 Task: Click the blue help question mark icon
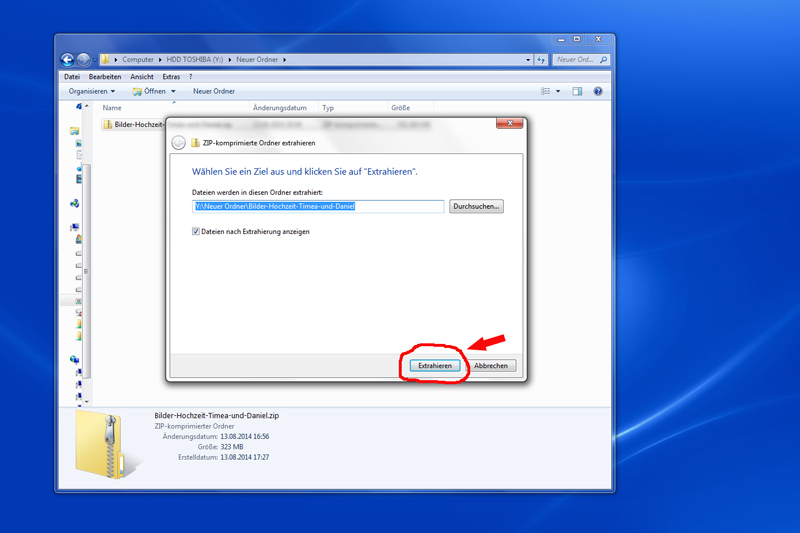(x=598, y=91)
